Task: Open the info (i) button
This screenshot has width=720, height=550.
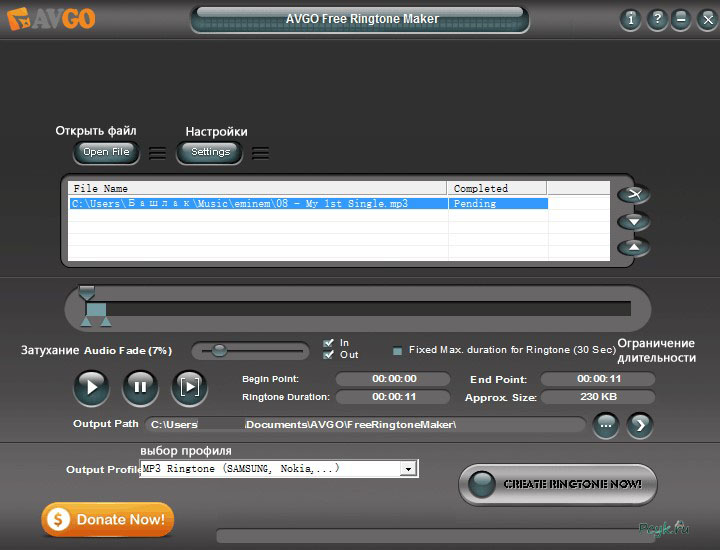Action: (630, 19)
